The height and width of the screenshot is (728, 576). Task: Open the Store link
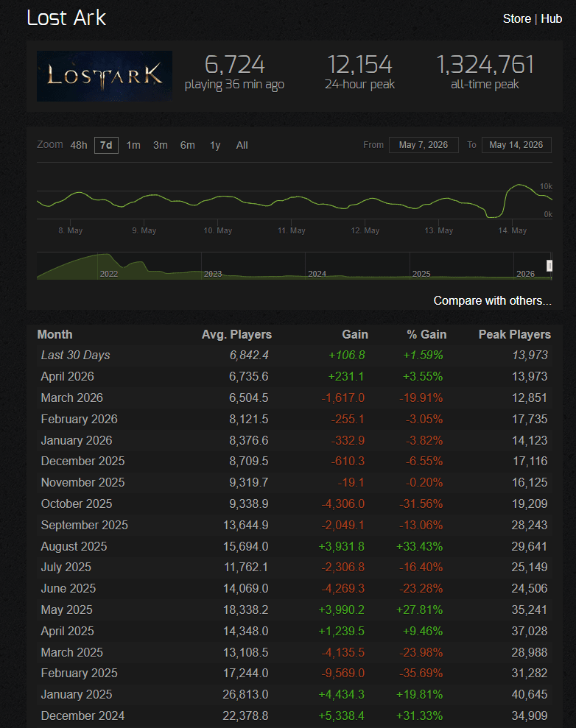pos(516,19)
